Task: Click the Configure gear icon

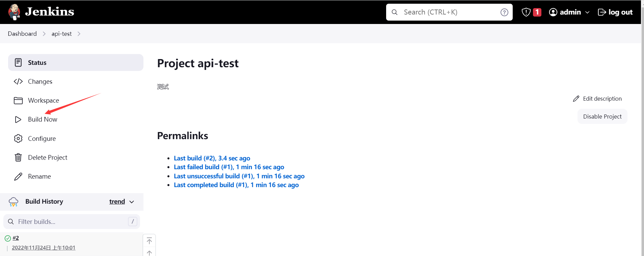Action: coord(18,138)
